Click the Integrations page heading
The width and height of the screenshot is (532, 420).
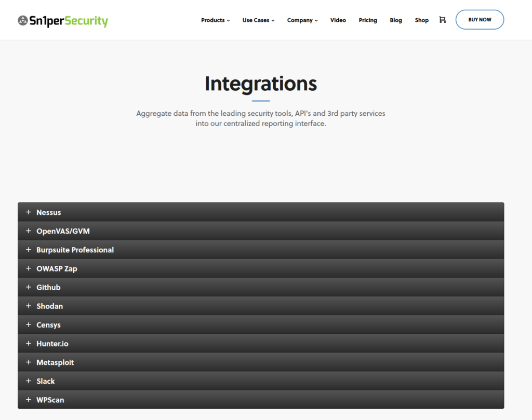261,84
